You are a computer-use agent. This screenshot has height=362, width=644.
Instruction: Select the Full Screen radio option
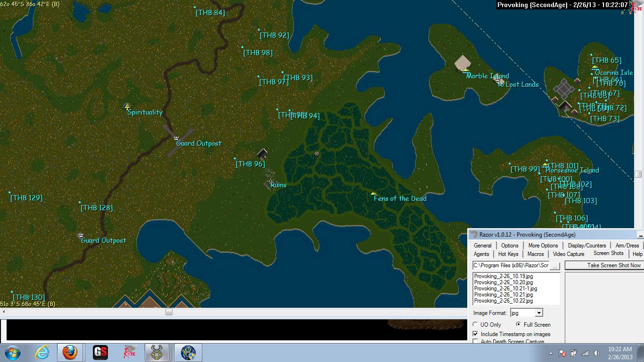(519, 324)
